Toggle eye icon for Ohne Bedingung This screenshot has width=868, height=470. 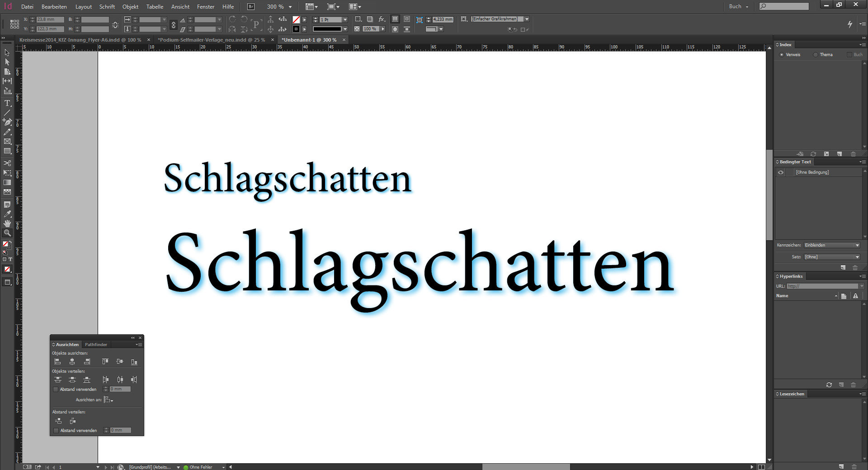781,172
